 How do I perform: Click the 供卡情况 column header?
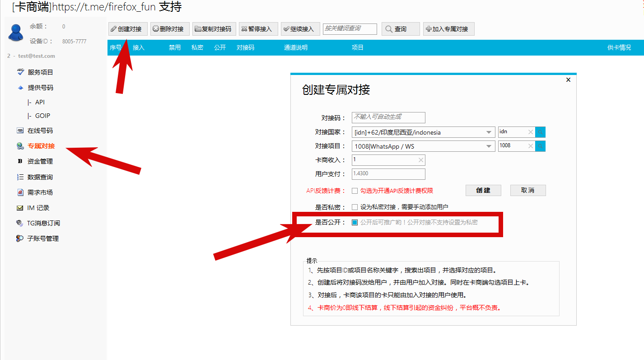619,47
